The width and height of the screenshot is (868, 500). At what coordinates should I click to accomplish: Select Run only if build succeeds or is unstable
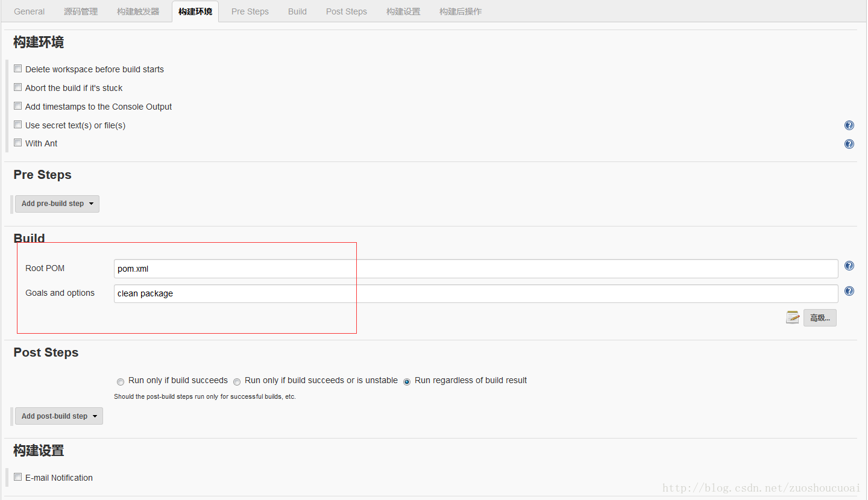click(x=237, y=381)
